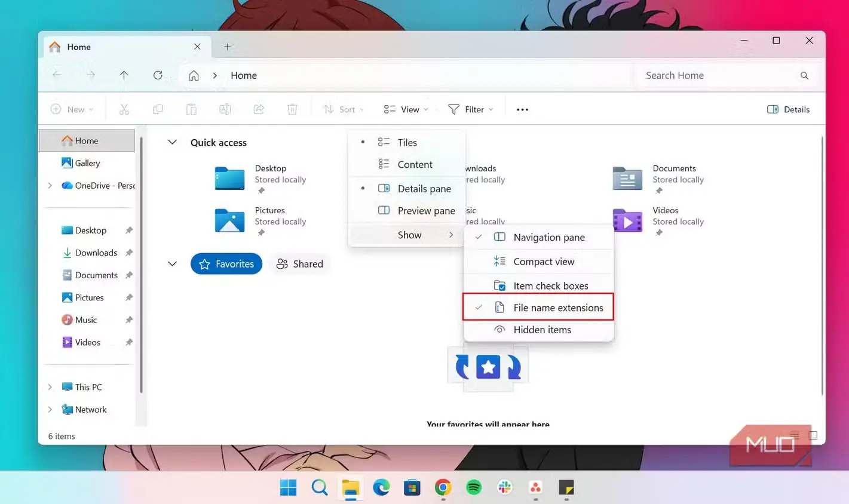
Task: Open Spotify from the taskbar
Action: (474, 487)
